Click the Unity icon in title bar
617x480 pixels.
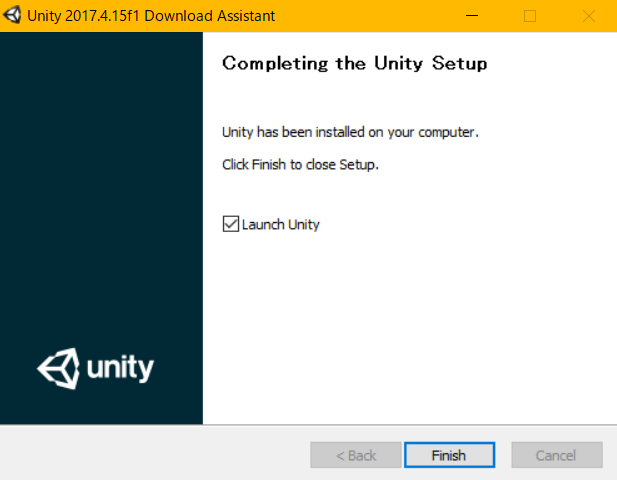[x=12, y=15]
